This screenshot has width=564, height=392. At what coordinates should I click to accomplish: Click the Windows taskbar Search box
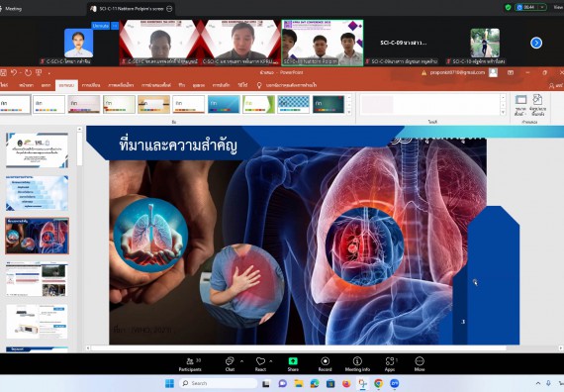click(219, 383)
